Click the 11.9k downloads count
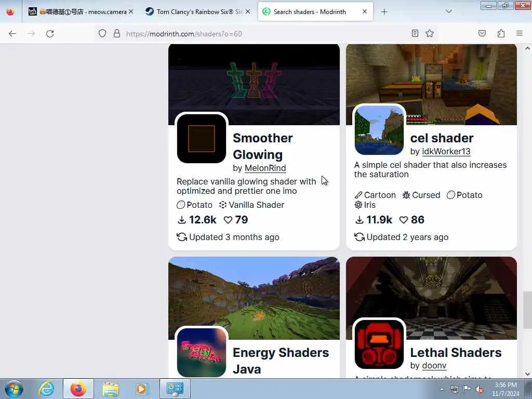Screen dimensions: 532x399 click(x=374, y=220)
